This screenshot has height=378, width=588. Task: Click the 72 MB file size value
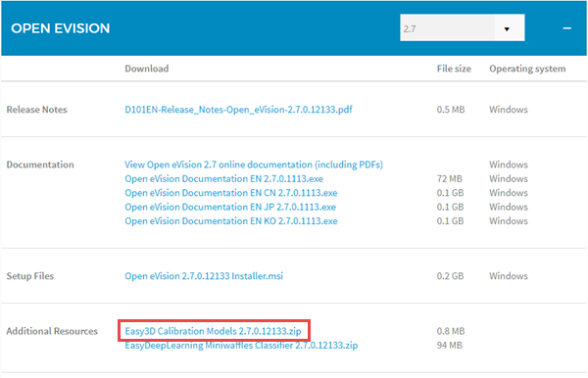[449, 178]
